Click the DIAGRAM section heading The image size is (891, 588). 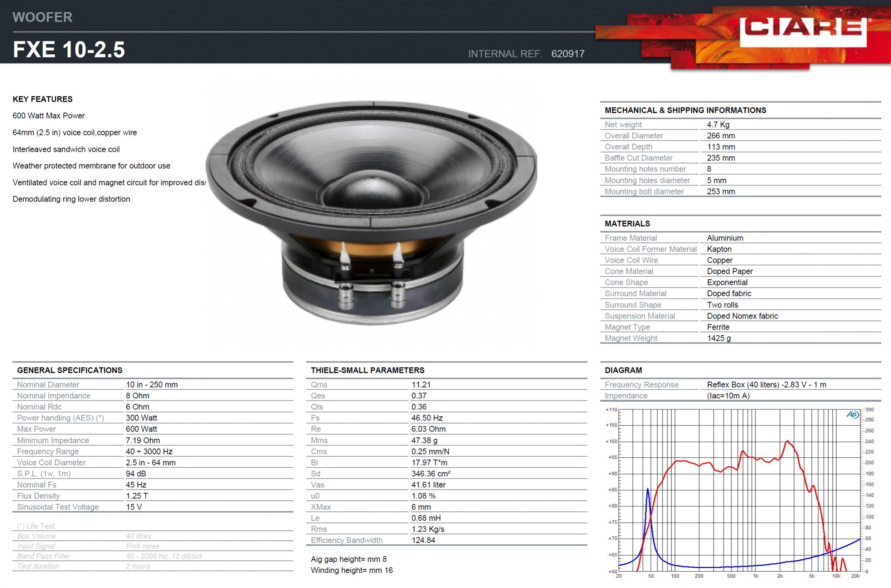623,370
